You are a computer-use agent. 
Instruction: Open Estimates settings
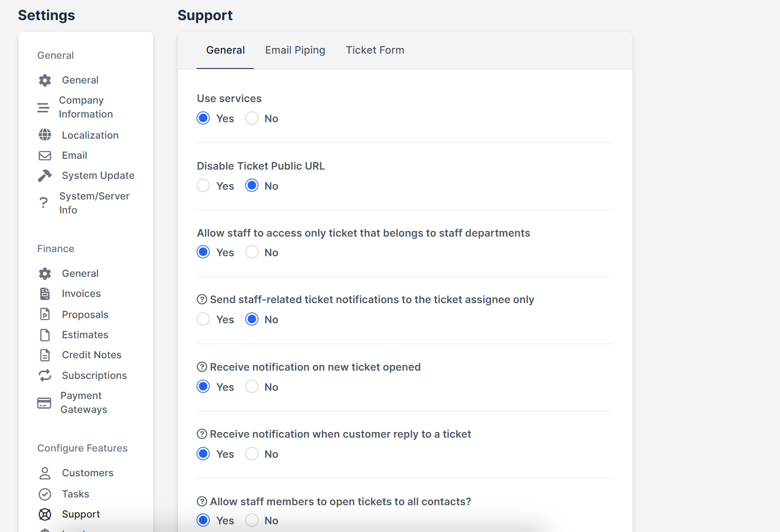85,335
